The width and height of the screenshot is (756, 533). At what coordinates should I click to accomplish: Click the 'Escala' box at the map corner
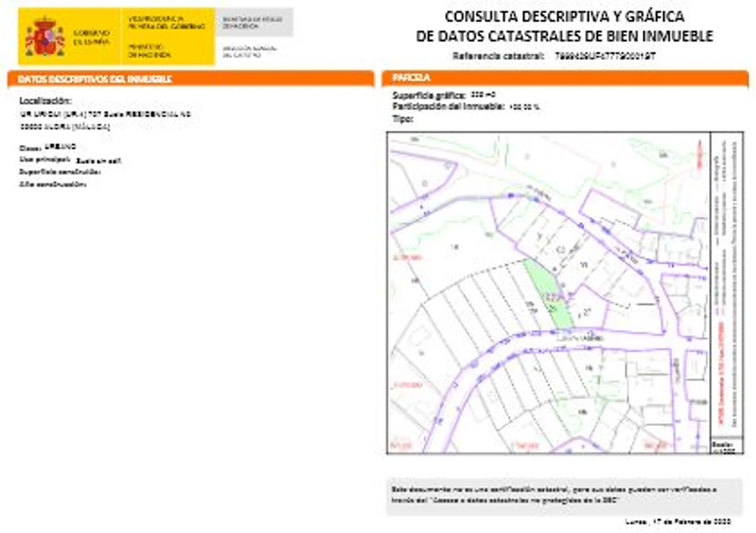(x=725, y=446)
